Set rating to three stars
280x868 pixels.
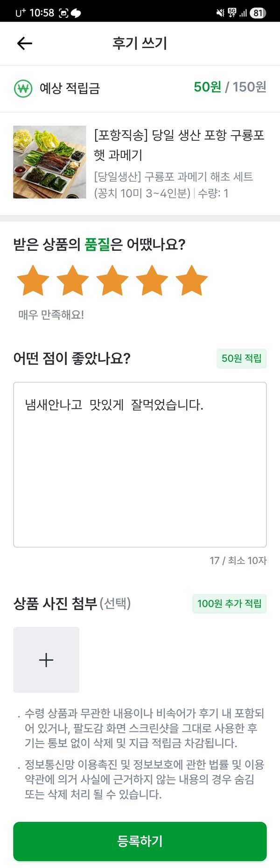click(x=112, y=281)
